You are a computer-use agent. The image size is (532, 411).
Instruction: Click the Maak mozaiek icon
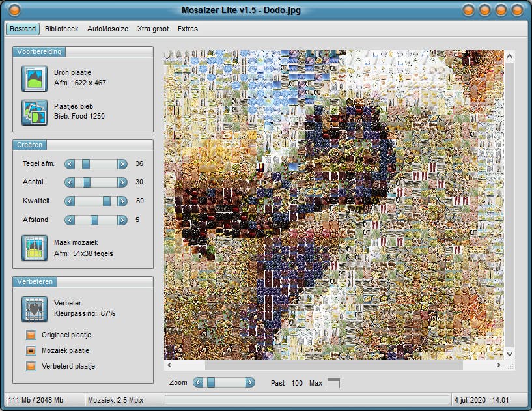[x=34, y=248]
